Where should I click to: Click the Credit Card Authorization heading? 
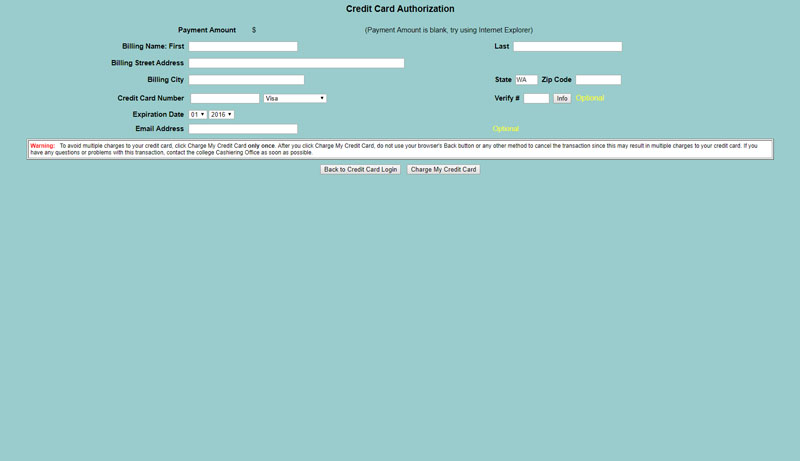pyautogui.click(x=400, y=9)
